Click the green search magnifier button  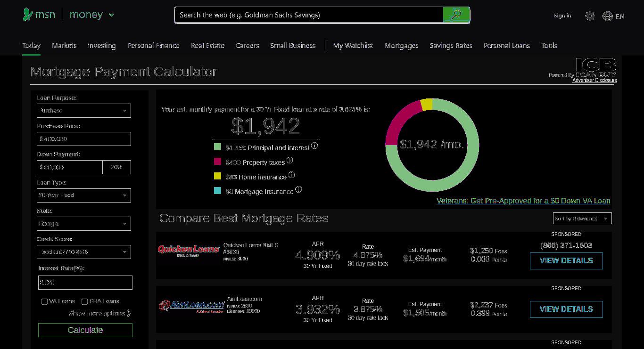456,15
